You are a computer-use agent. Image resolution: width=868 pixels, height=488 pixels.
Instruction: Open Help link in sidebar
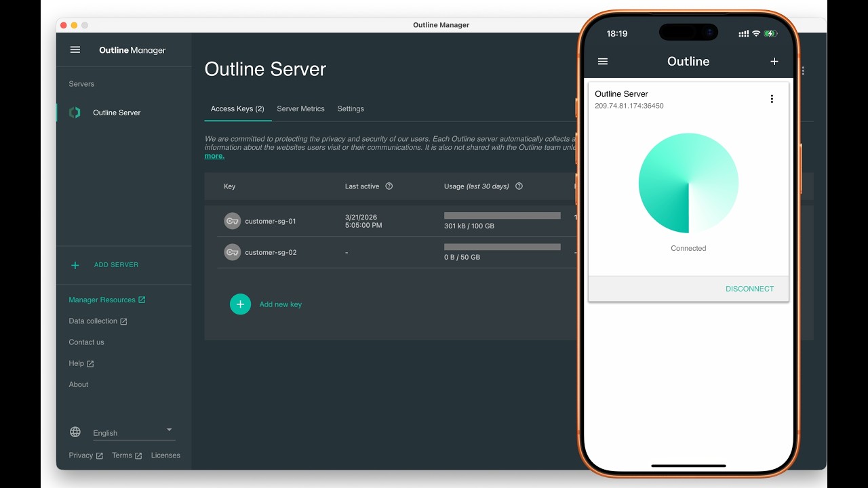pyautogui.click(x=81, y=363)
